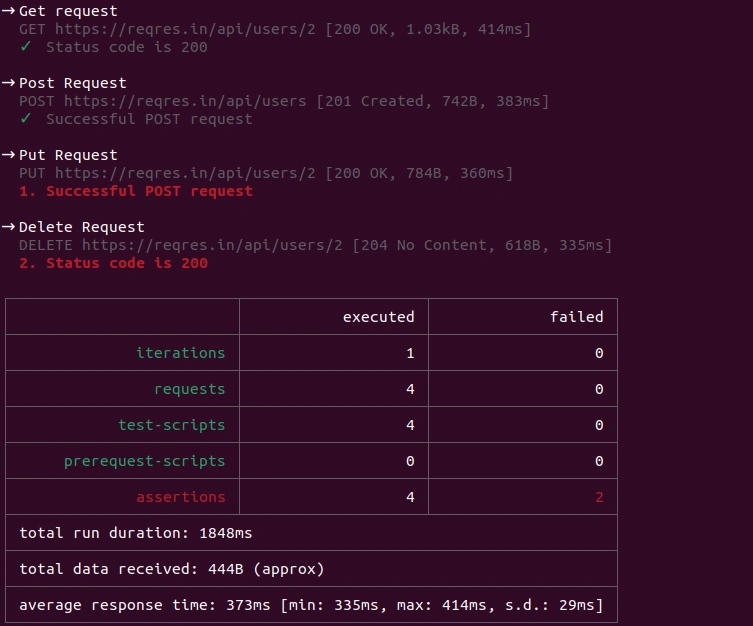Viewport: 753px width, 626px height.
Task: Click the green checkmark under Get request
Action: pyautogui.click(x=26, y=46)
